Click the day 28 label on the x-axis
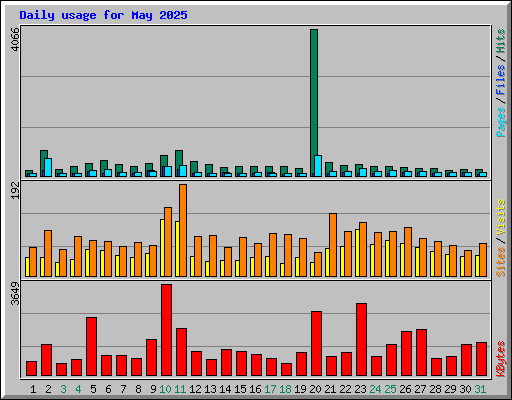This screenshot has height=400, width=512. pyautogui.click(x=435, y=389)
